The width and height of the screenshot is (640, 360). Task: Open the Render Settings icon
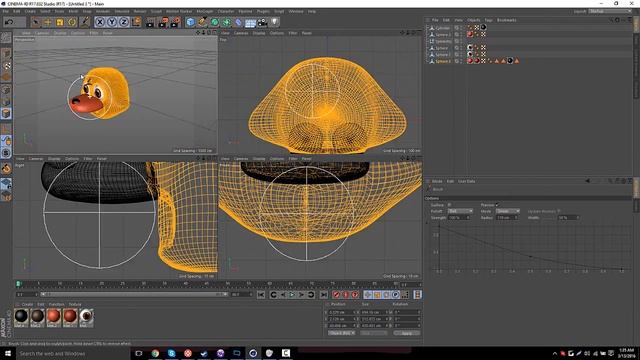click(x=176, y=22)
